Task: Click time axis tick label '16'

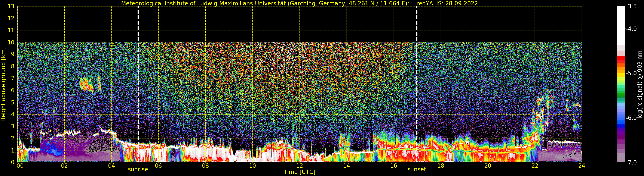Action: pos(394,166)
